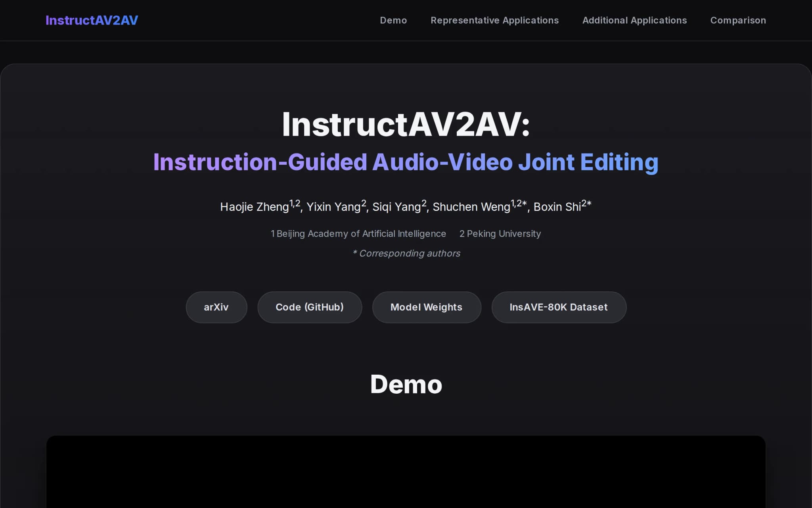
Task: Click the InstructAV2AV site logo
Action: click(x=92, y=20)
